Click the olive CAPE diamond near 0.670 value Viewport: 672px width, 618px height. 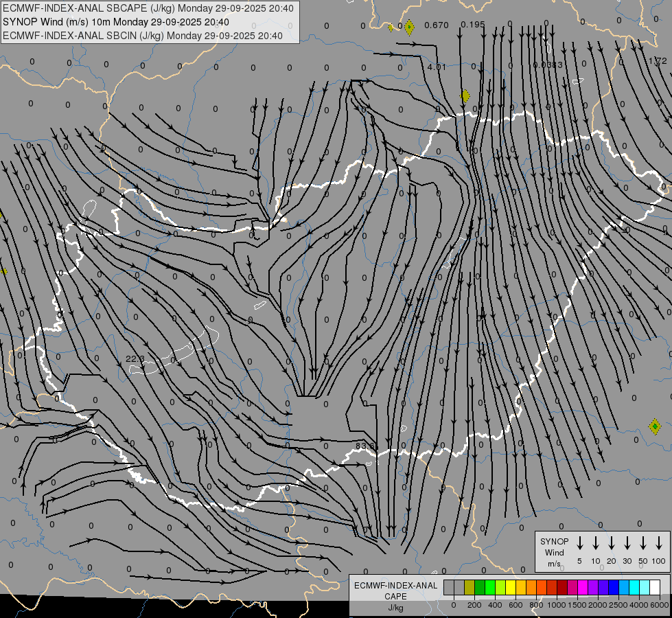tap(409, 27)
